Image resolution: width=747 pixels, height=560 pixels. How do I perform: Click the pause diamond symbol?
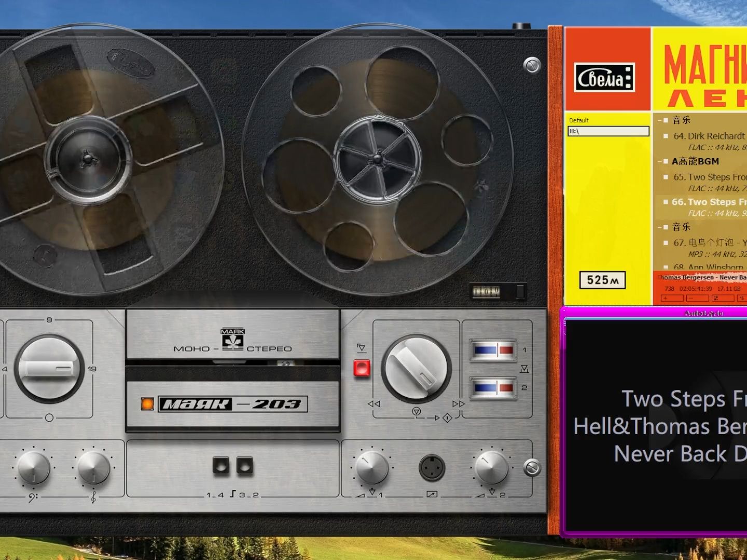447,417
